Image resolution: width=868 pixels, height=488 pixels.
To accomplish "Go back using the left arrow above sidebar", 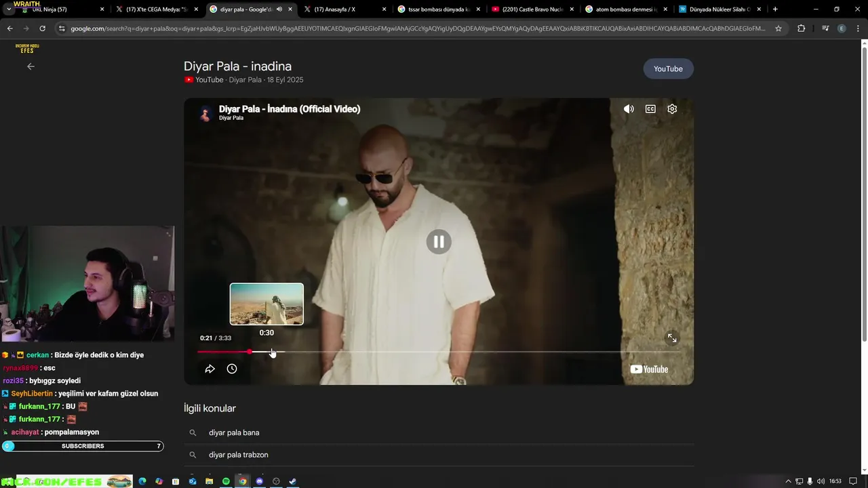I will pos(31,66).
